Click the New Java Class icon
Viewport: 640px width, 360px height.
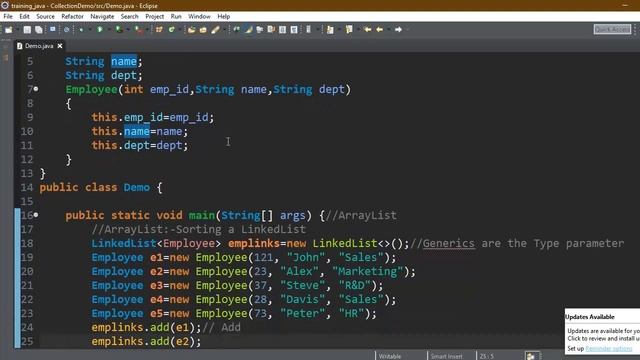172,29
